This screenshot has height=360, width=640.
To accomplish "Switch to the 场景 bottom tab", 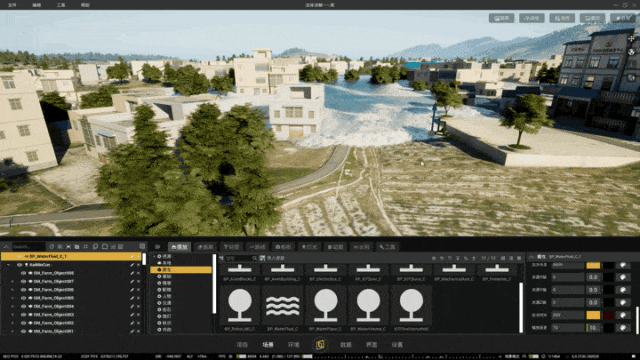I will (268, 345).
